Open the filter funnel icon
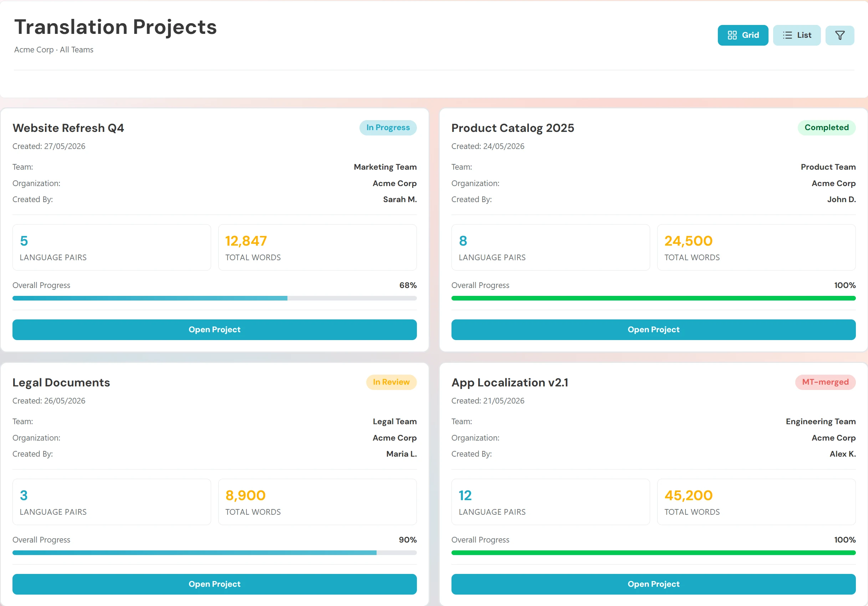Image resolution: width=868 pixels, height=606 pixels. click(x=839, y=35)
